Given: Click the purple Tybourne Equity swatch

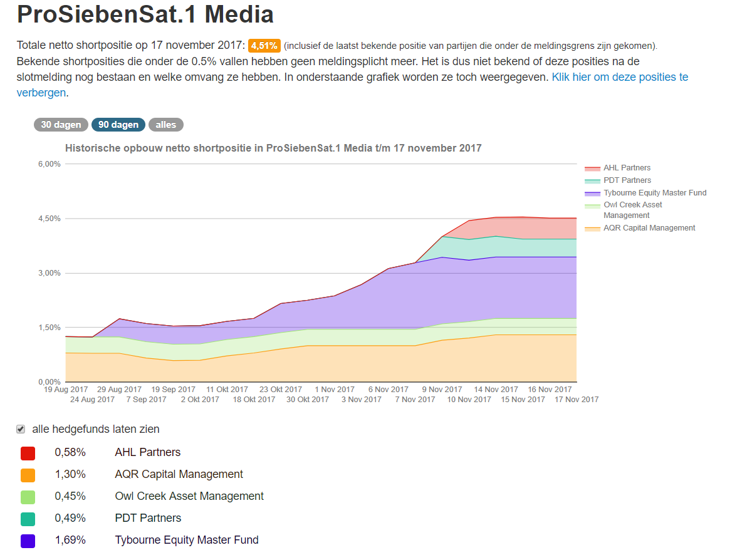Looking at the screenshot, I should [x=28, y=541].
